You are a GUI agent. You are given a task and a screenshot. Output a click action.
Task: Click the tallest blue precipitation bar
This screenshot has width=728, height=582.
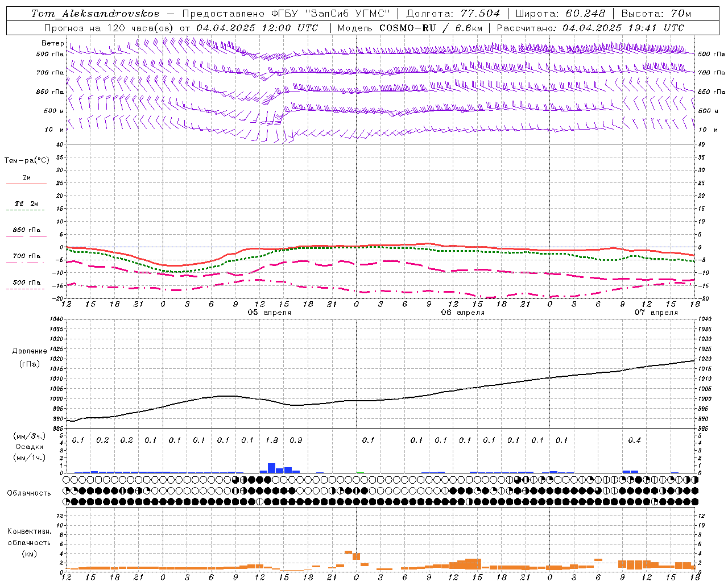click(x=272, y=468)
